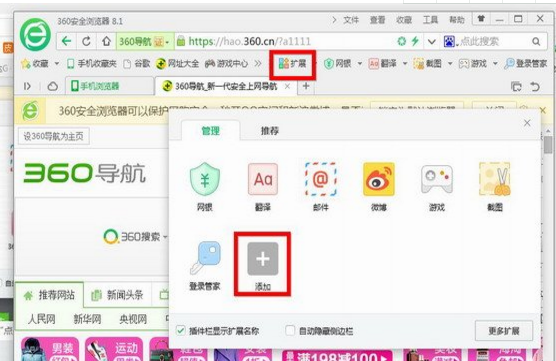
Task: Click the 截图 screenshot toolbar button
Action: tap(428, 64)
